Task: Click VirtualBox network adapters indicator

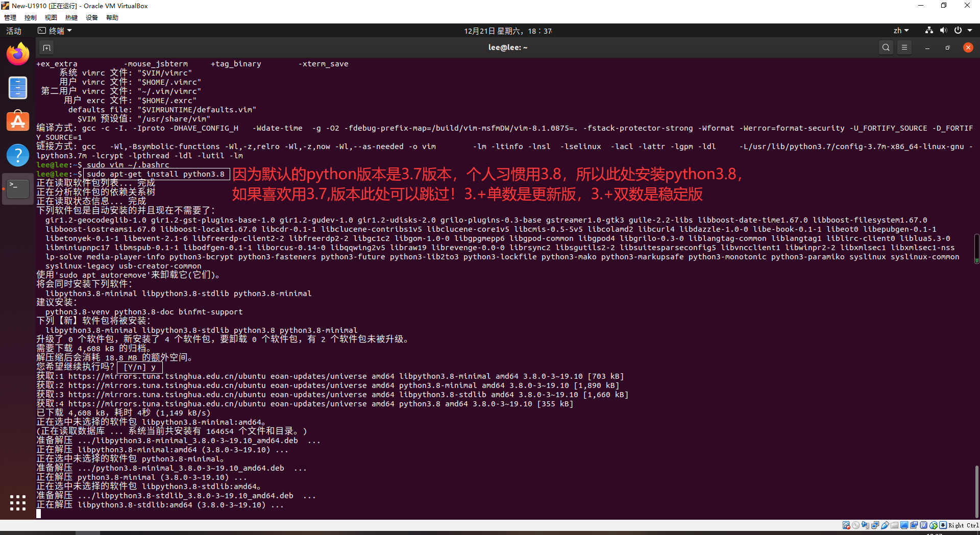Action: pyautogui.click(x=875, y=525)
